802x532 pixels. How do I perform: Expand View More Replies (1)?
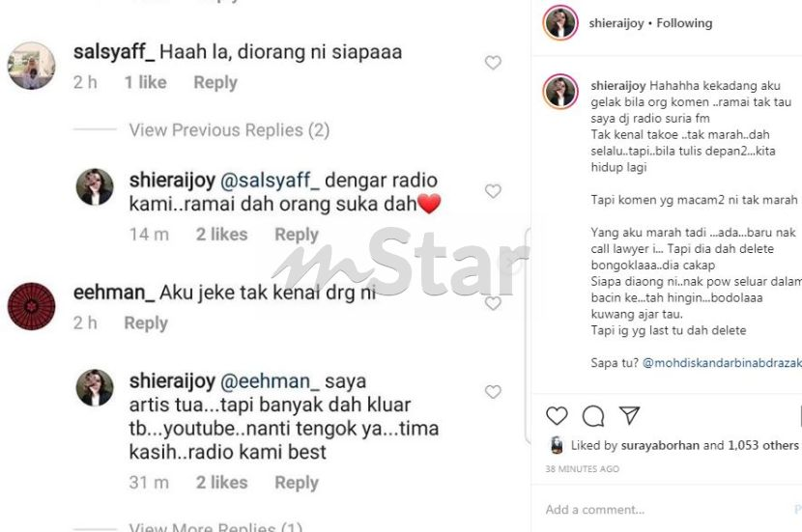215,526
